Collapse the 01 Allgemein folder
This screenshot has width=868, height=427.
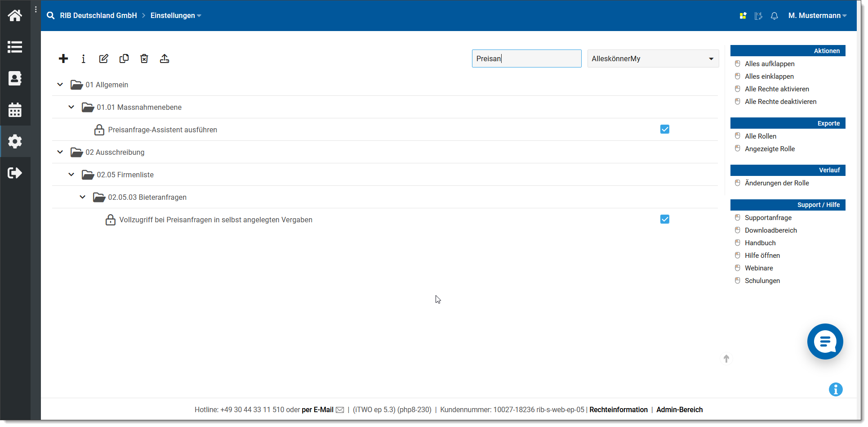(60, 85)
